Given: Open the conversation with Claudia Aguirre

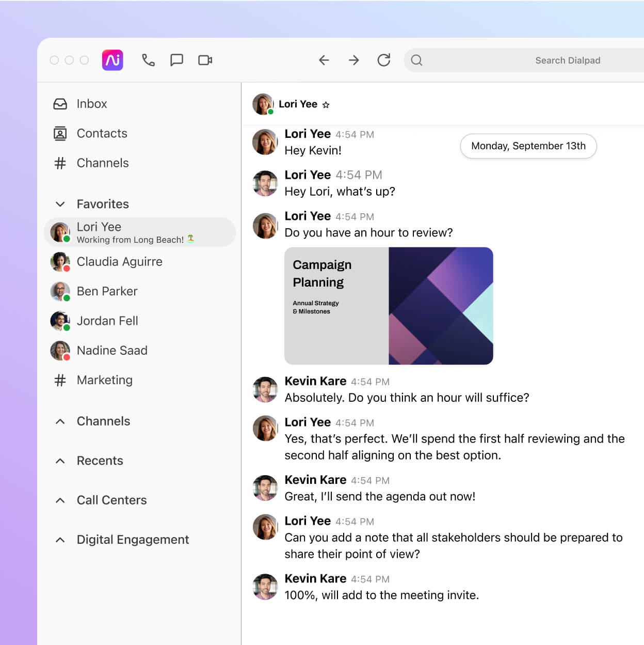Looking at the screenshot, I should 119,262.
